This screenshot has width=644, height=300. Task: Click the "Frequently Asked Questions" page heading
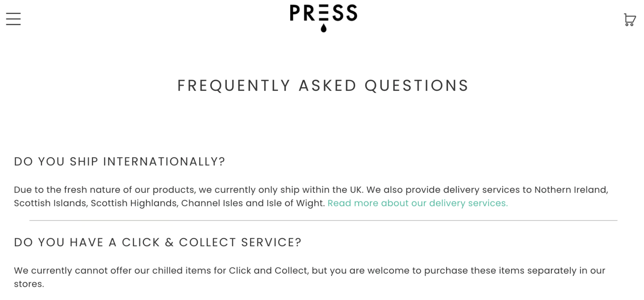[x=323, y=86]
